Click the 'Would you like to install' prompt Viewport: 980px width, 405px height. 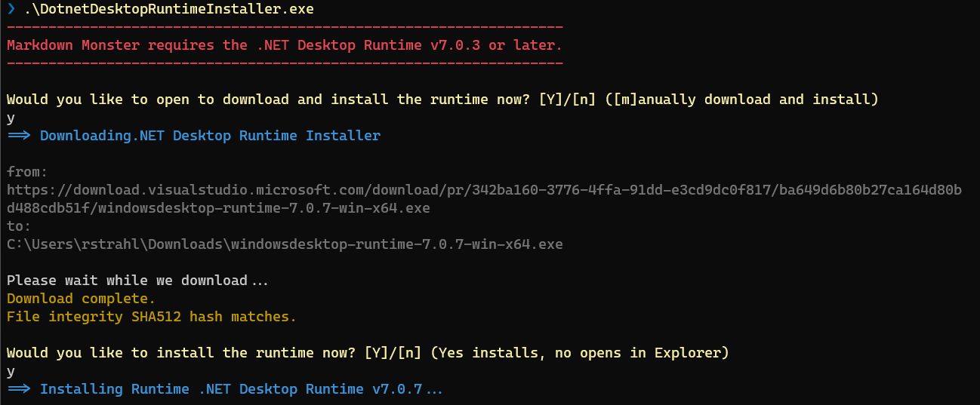coord(181,353)
